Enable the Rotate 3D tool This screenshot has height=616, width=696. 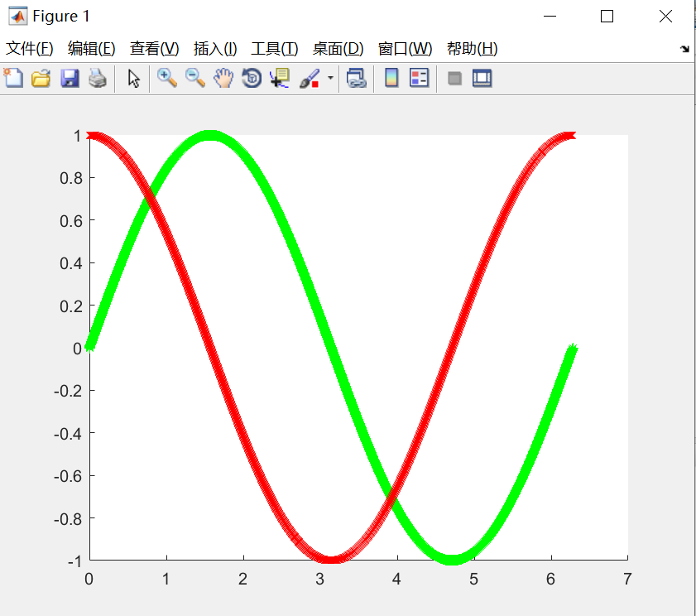tap(252, 78)
